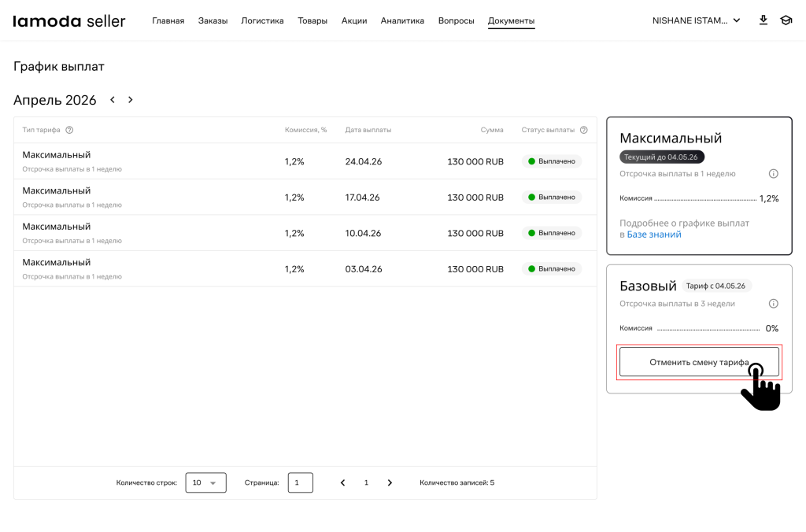Select the payout row dated 24.04.26
The height and width of the screenshot is (532, 806).
[305, 161]
